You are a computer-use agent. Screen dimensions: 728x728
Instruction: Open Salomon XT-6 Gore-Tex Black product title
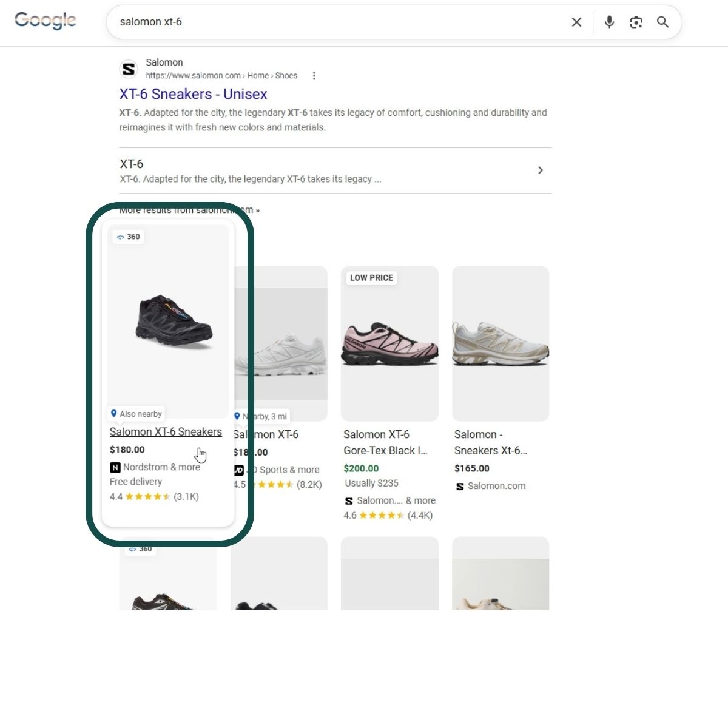[385, 442]
